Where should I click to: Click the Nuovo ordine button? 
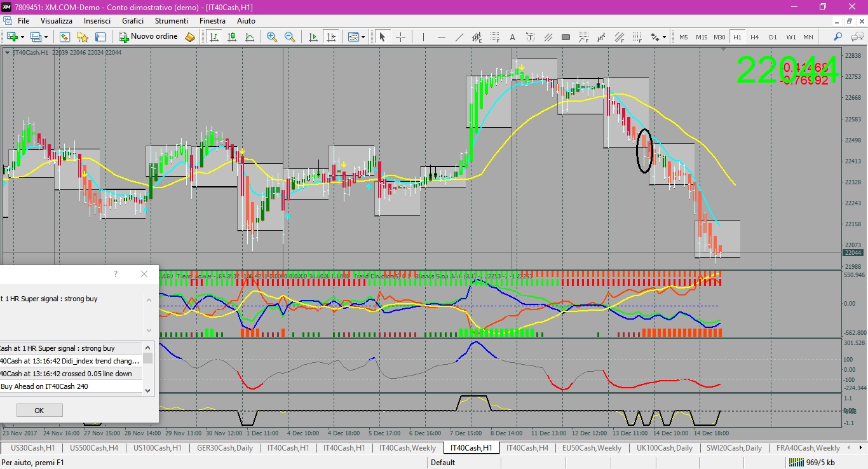pyautogui.click(x=149, y=37)
